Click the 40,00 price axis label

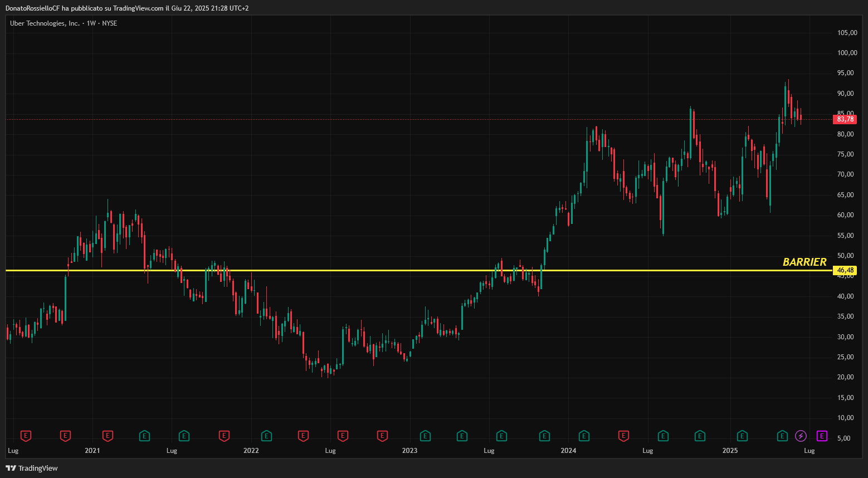(846, 296)
